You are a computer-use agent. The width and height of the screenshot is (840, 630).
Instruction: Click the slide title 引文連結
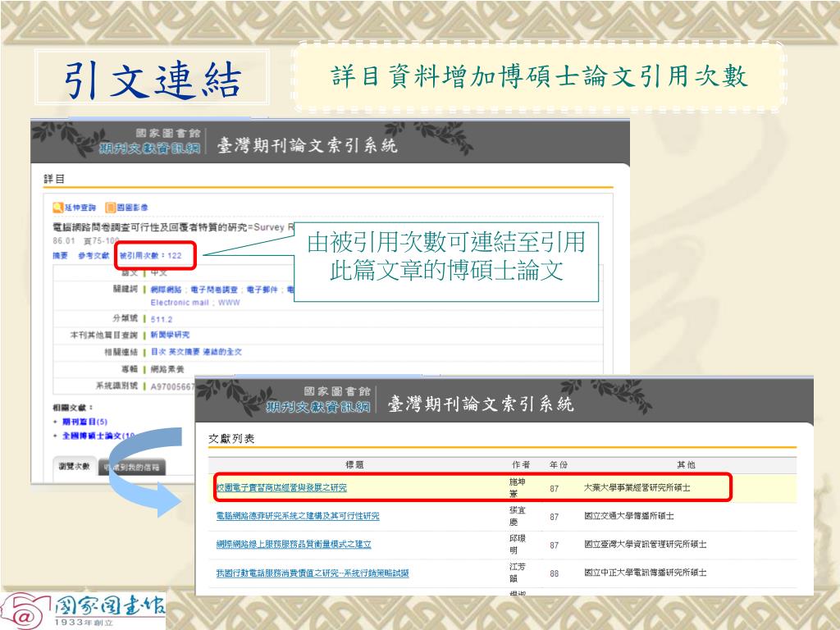(x=153, y=80)
